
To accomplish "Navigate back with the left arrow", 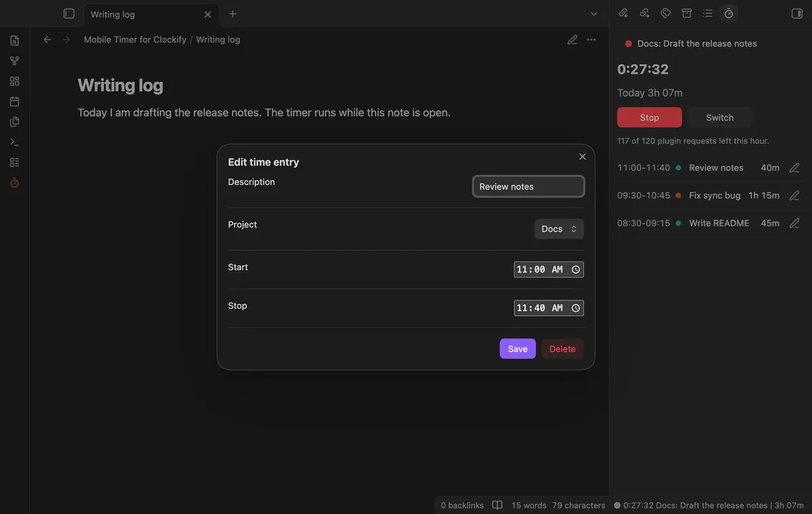I will tap(47, 40).
